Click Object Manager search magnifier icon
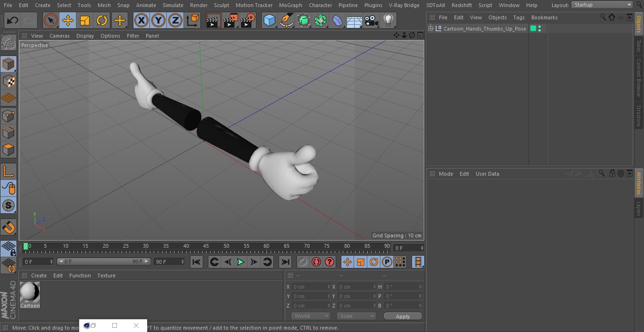Screen dimensions: 644x332 603,17
